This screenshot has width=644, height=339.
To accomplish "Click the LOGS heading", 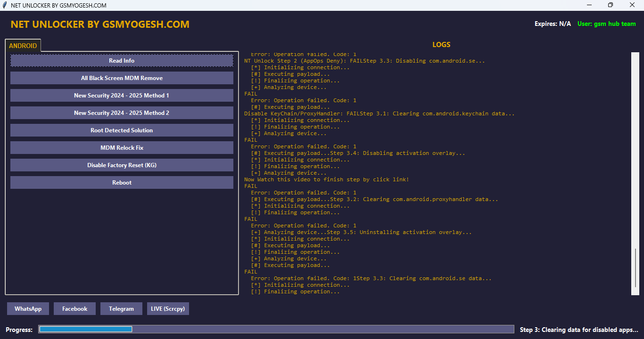I will coord(441,45).
